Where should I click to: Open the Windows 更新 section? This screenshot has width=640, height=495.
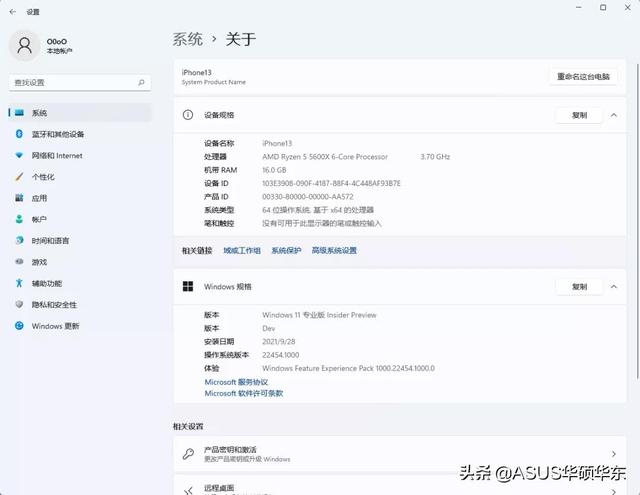coord(80,326)
